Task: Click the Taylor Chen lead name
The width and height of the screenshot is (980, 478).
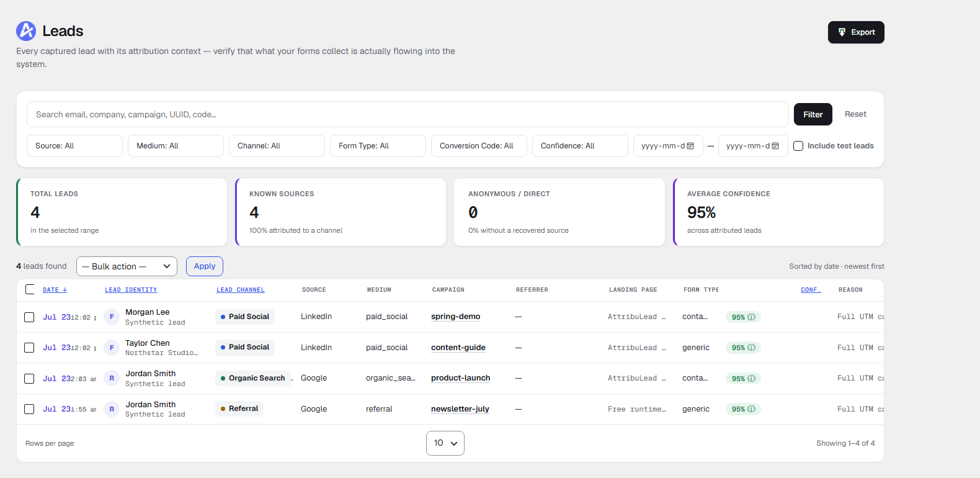Action: click(148, 343)
